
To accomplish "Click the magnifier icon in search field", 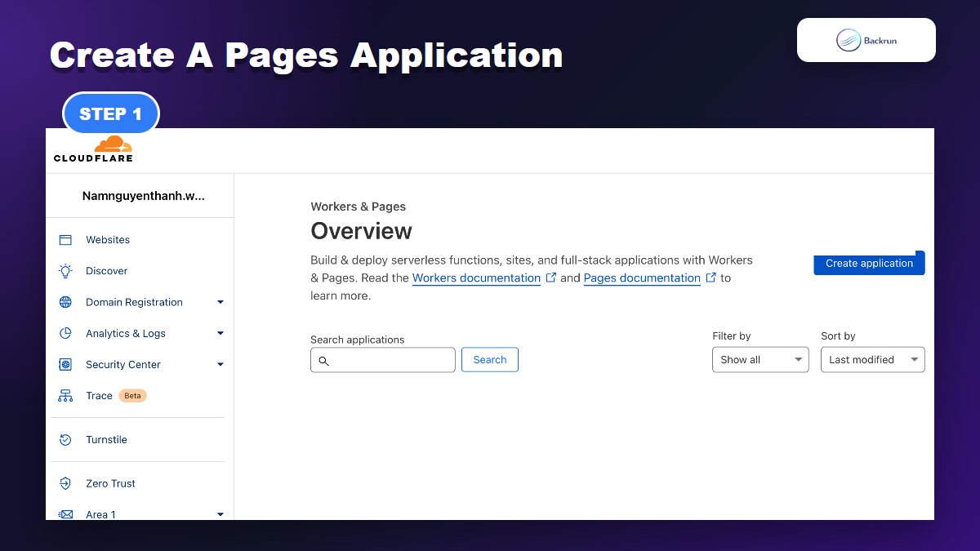I will point(323,361).
